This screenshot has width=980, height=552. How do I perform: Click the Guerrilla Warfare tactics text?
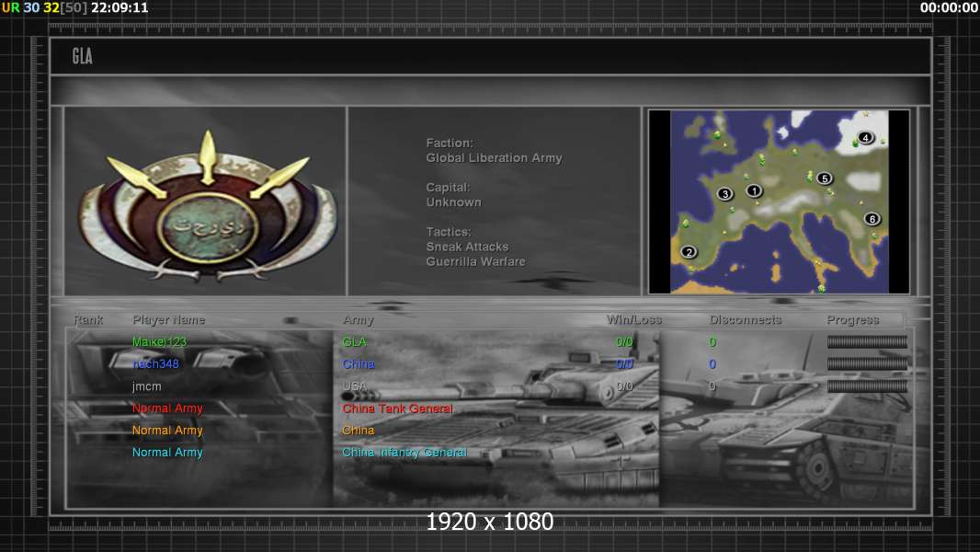475,261
